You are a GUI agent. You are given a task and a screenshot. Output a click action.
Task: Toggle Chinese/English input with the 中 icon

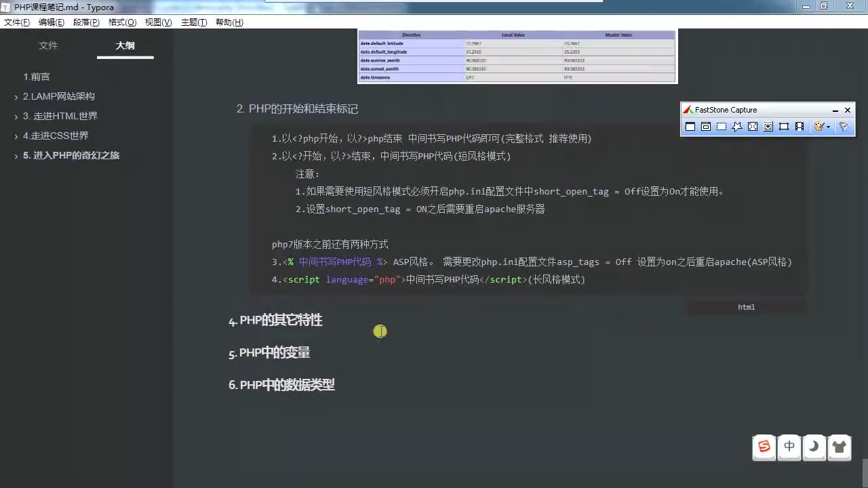(789, 447)
